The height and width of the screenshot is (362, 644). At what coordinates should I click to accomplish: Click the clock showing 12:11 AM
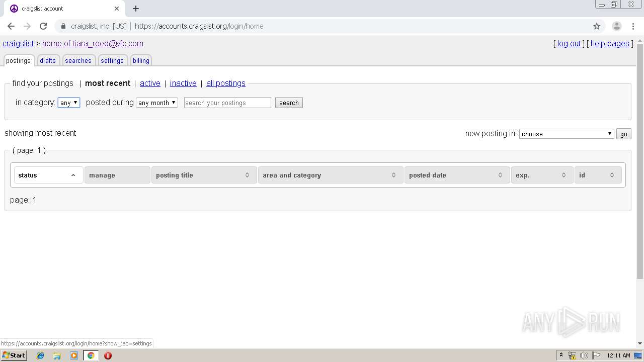(618, 355)
